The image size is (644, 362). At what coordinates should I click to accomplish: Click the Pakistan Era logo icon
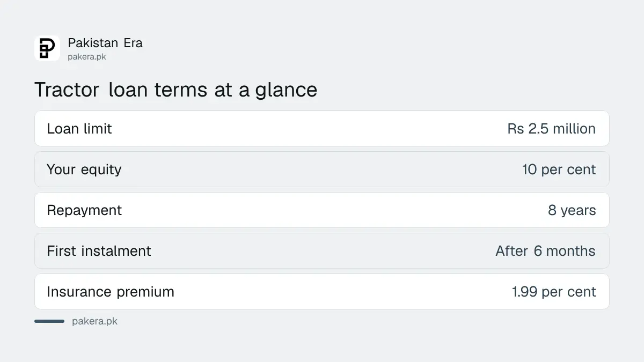[x=47, y=48]
